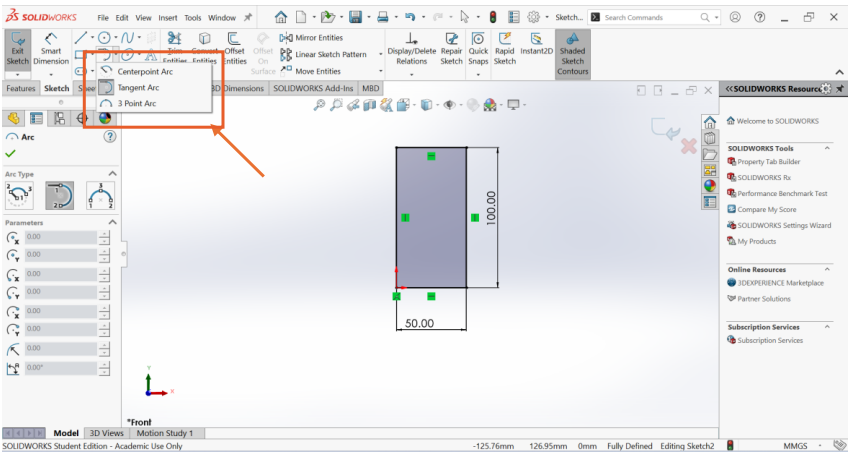The image size is (850, 453).
Task: Switch to the Features tab
Action: 21,88
